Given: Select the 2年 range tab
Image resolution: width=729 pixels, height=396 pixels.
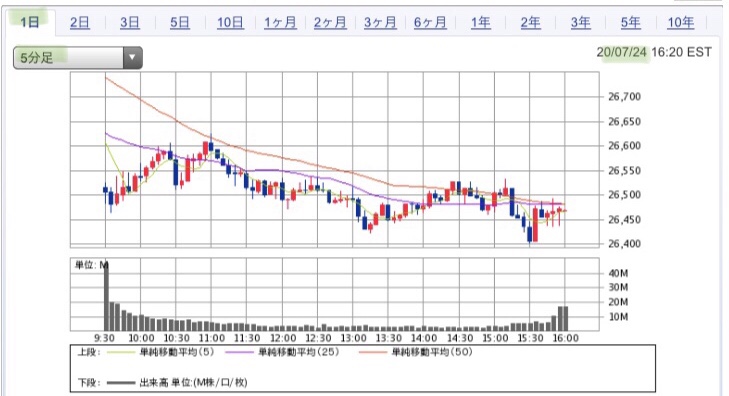Looking at the screenshot, I should tap(530, 22).
